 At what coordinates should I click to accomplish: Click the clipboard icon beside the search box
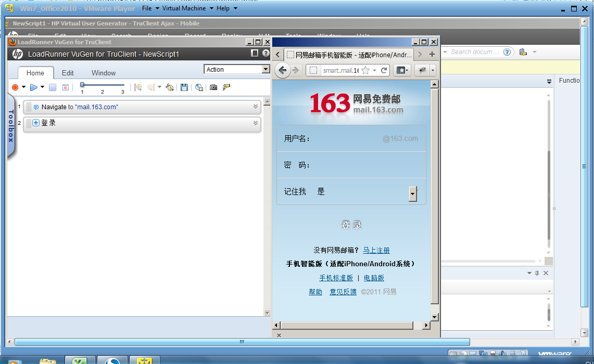(x=523, y=52)
